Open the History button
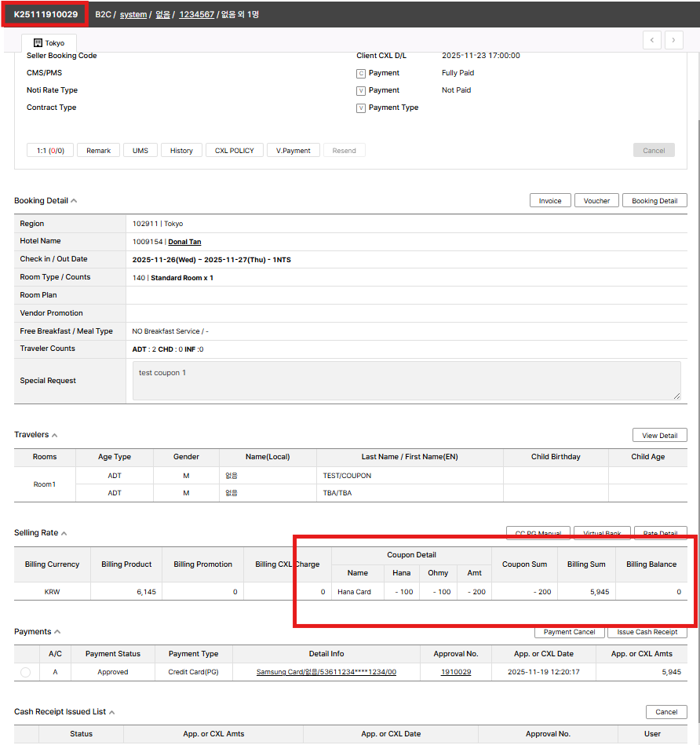 181,151
